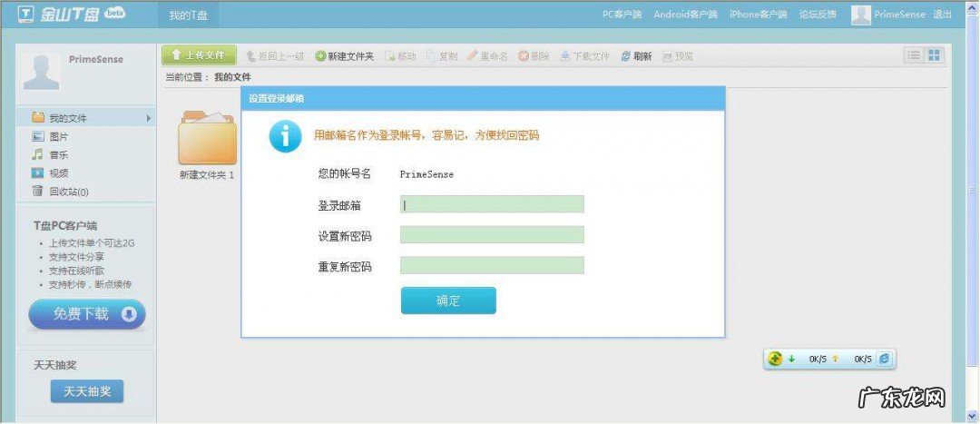Click the 复制 toolbar item
980x424 pixels.
coord(442,56)
